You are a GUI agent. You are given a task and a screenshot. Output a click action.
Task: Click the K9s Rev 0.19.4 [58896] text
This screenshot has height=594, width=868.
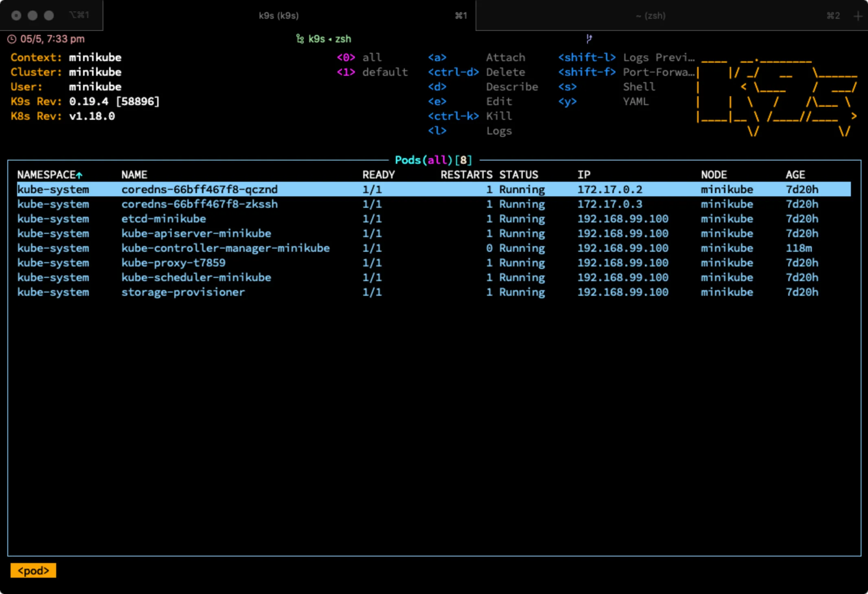[x=85, y=101]
